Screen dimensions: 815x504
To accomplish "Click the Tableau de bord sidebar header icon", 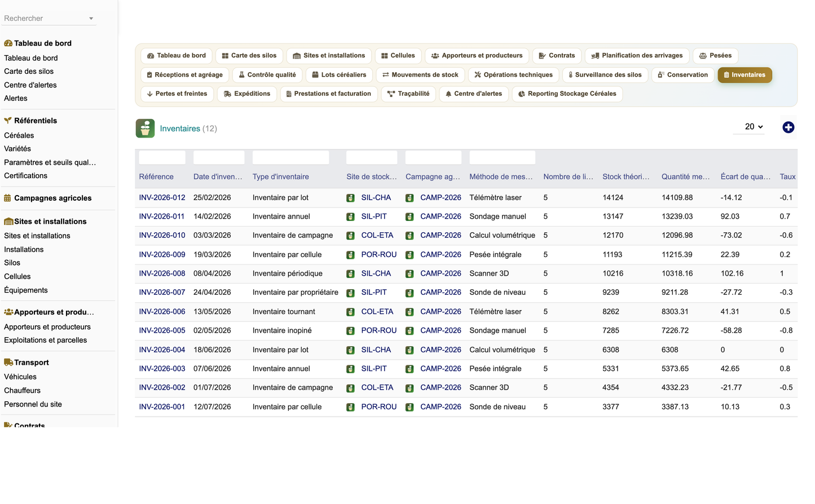I will [8, 43].
